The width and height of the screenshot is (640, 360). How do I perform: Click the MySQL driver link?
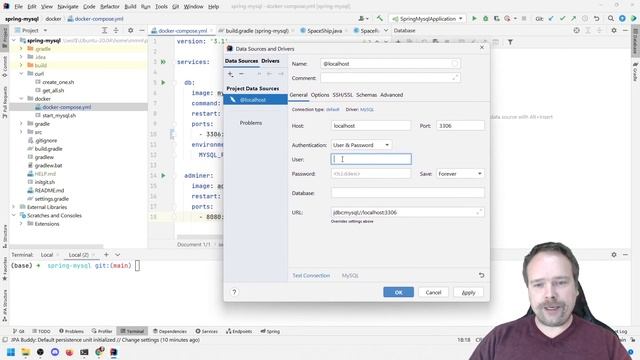coord(367,109)
